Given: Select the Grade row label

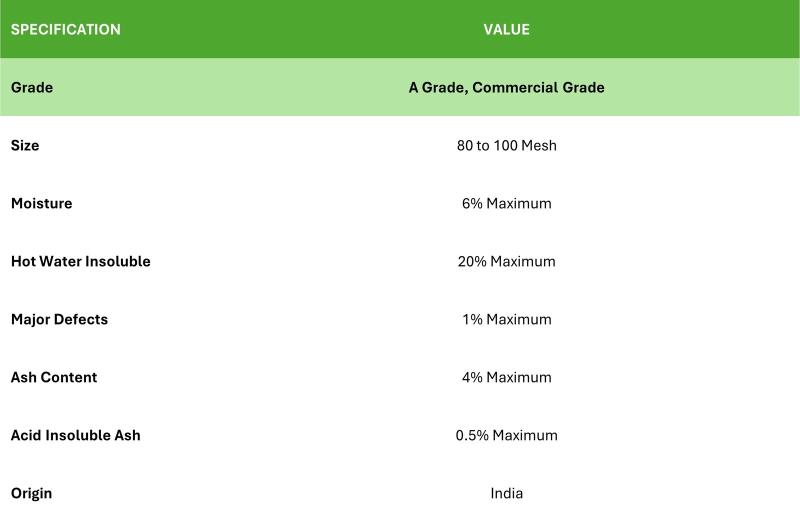Looking at the screenshot, I should click(32, 87).
